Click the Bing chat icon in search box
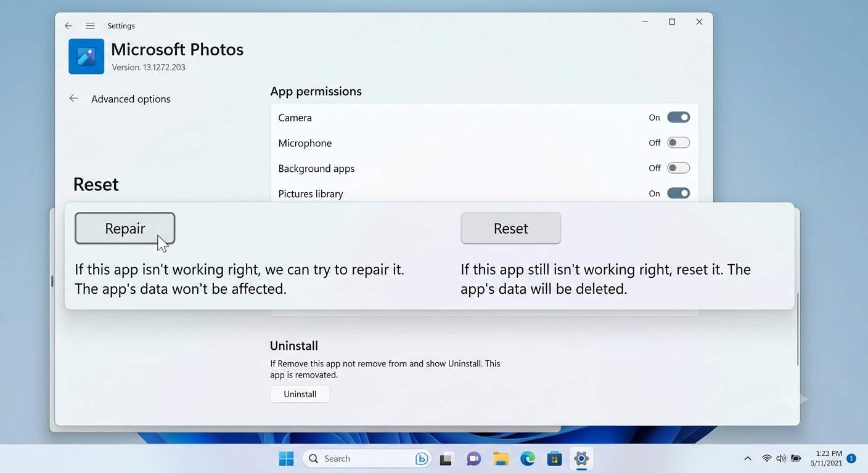Image resolution: width=868 pixels, height=473 pixels. tap(422, 459)
